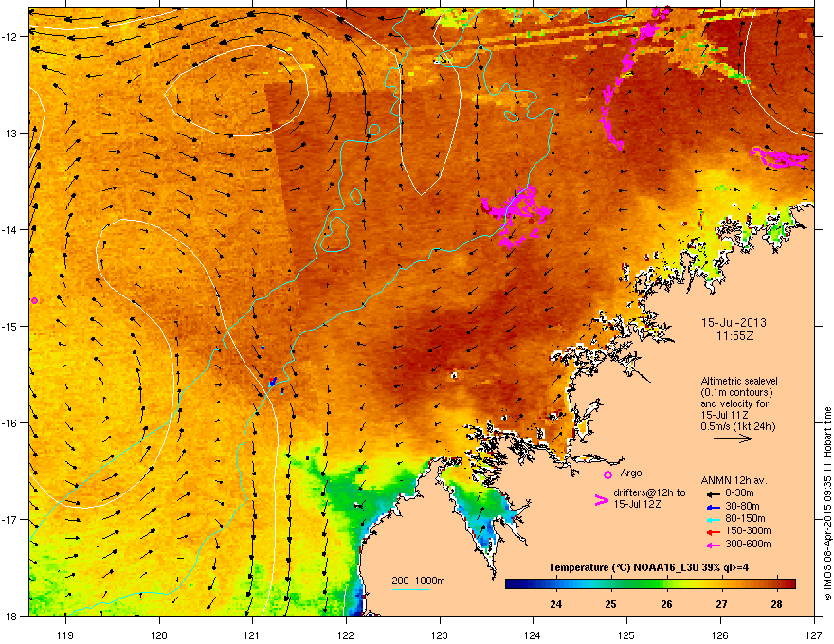
Task: Click the 80-150m depth label
Action: coord(745,519)
